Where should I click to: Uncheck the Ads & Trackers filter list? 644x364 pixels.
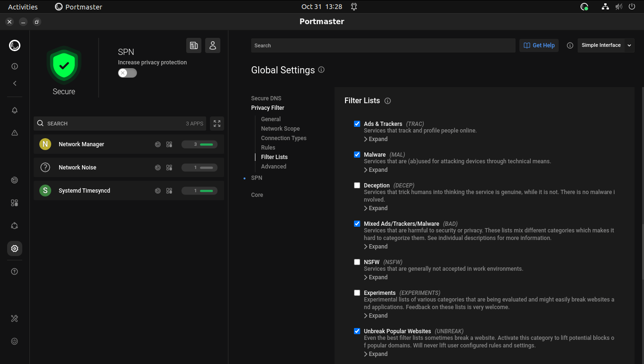point(357,124)
